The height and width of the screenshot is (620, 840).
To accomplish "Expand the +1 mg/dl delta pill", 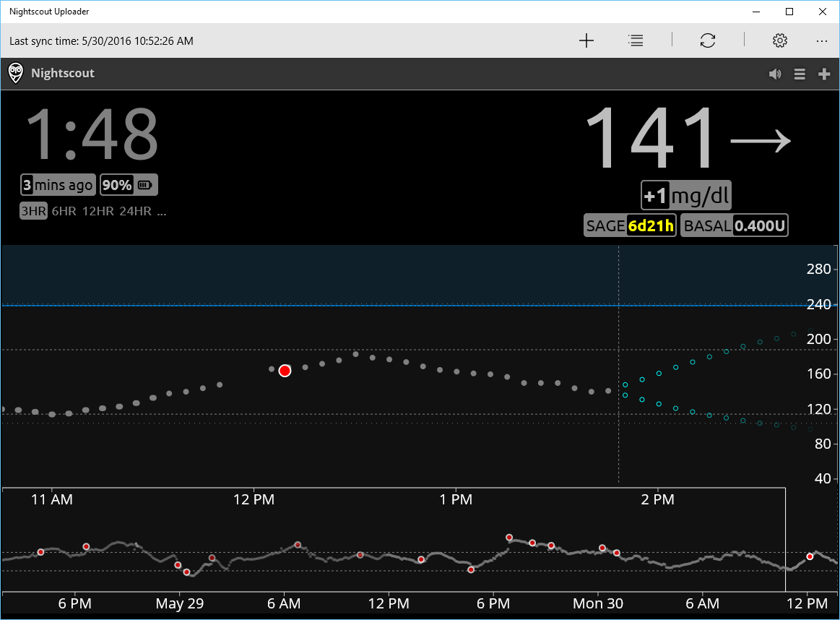I will click(x=685, y=194).
